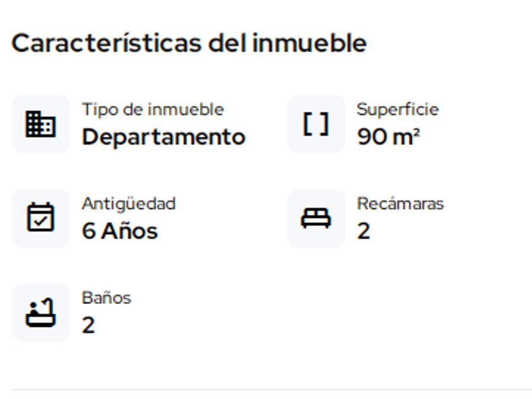Select the bathtub icon beside Baños
Viewport: 532px width, 399px height.
41,312
